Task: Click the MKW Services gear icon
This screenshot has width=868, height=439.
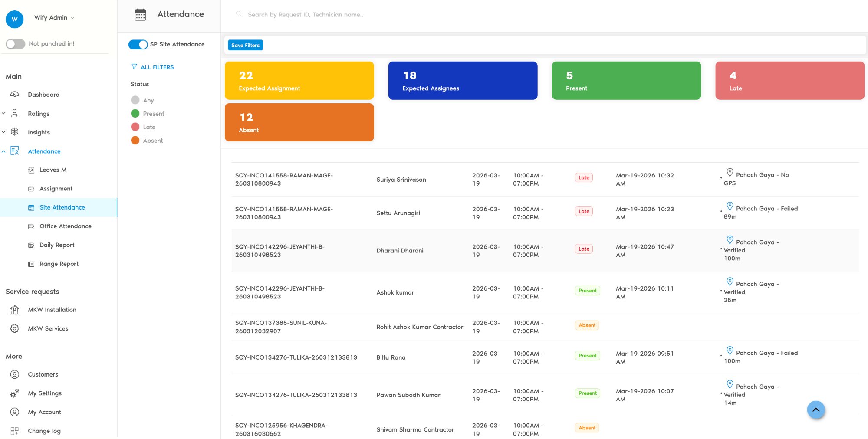Action: point(15,328)
